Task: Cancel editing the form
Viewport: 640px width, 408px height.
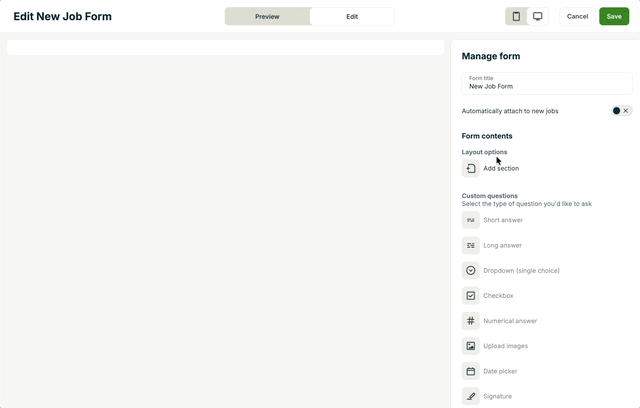Action: pyautogui.click(x=577, y=16)
